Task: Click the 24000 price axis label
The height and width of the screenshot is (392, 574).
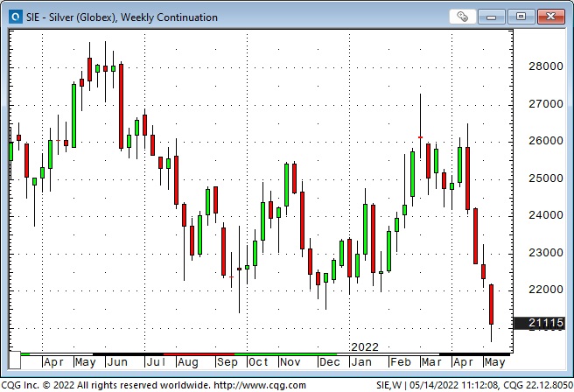Action: (546, 215)
